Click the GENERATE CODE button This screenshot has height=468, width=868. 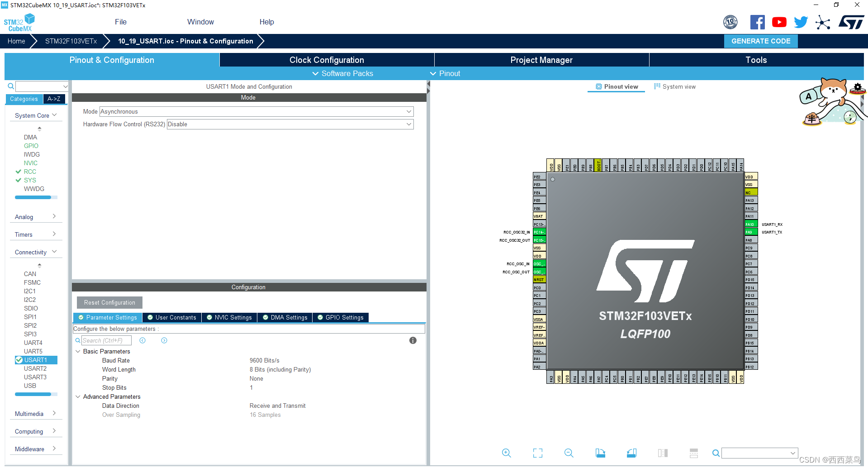(x=761, y=41)
